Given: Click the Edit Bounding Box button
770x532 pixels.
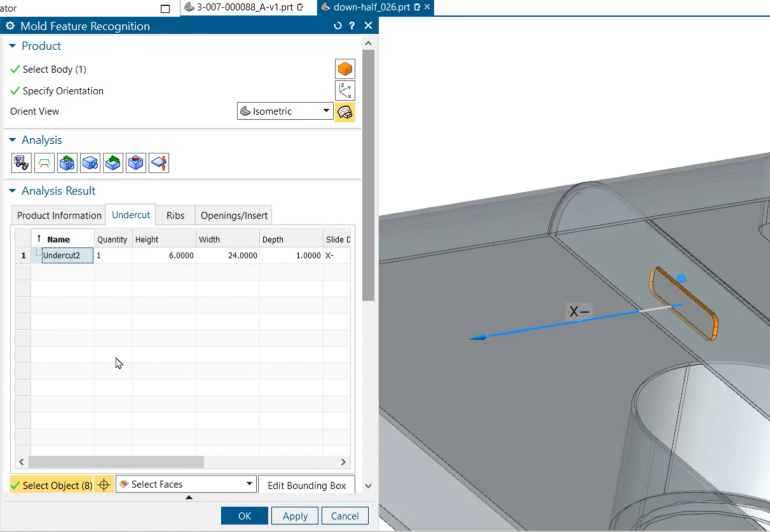Looking at the screenshot, I should tap(306, 485).
